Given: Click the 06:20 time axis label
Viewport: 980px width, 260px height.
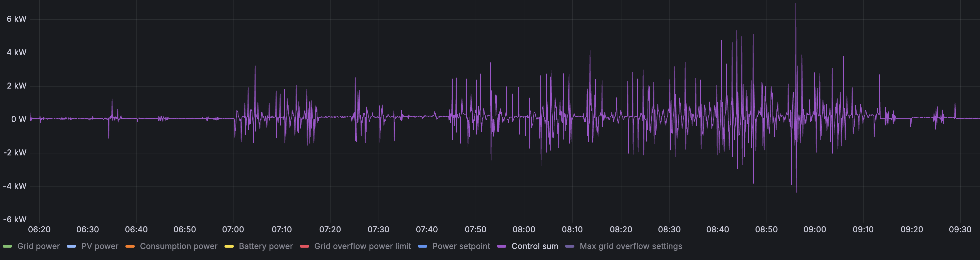Looking at the screenshot, I should [39, 230].
